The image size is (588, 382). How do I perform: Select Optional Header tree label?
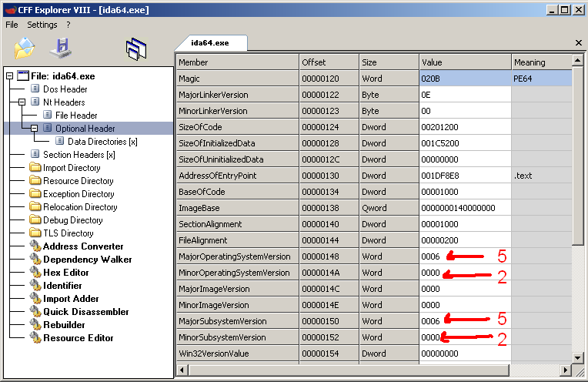click(85, 129)
